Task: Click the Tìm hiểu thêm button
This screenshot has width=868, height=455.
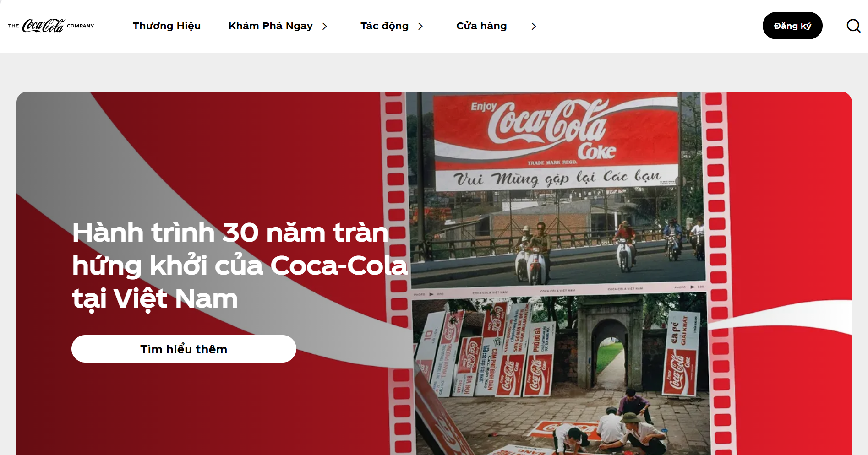Action: (x=184, y=349)
